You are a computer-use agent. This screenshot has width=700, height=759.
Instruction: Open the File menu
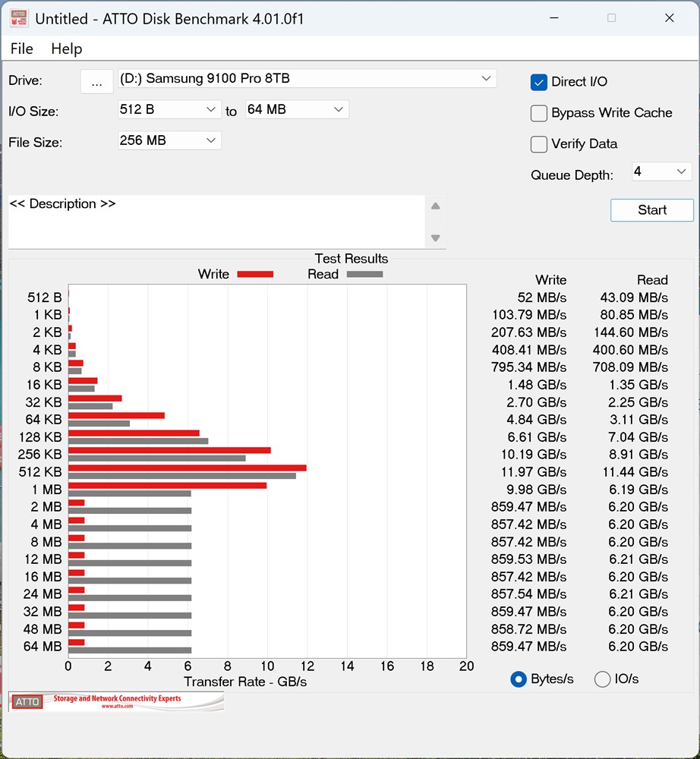[x=21, y=49]
